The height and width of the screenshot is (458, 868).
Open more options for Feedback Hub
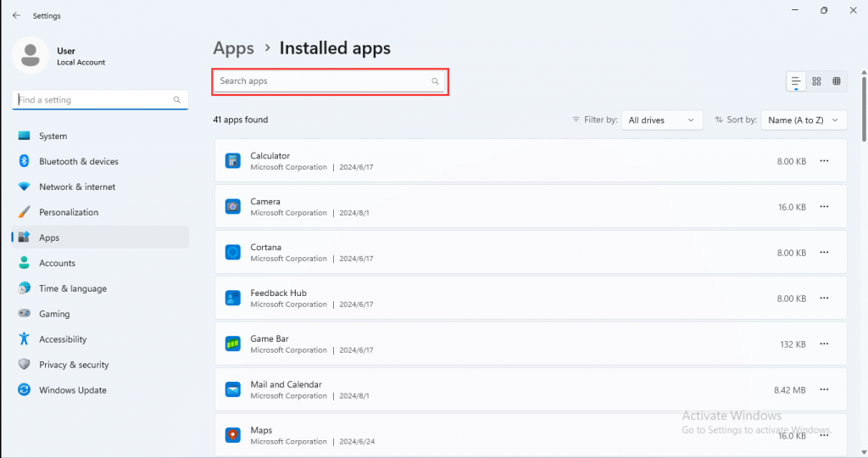tap(824, 298)
